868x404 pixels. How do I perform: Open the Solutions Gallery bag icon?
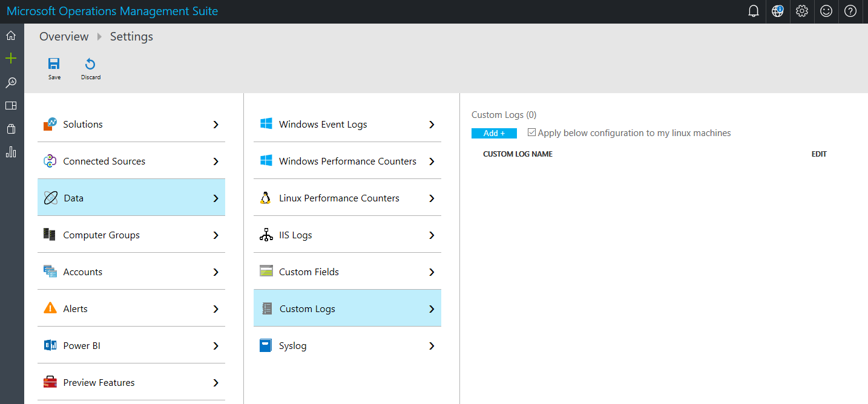tap(11, 129)
